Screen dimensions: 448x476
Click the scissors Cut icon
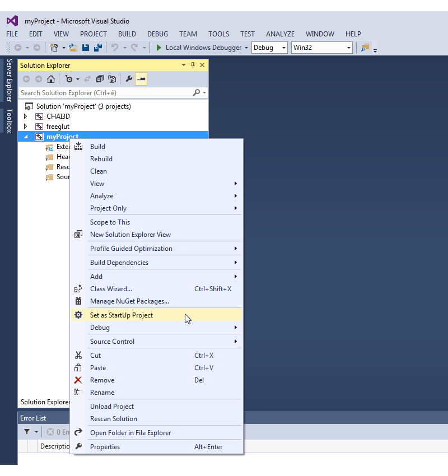[x=78, y=355]
